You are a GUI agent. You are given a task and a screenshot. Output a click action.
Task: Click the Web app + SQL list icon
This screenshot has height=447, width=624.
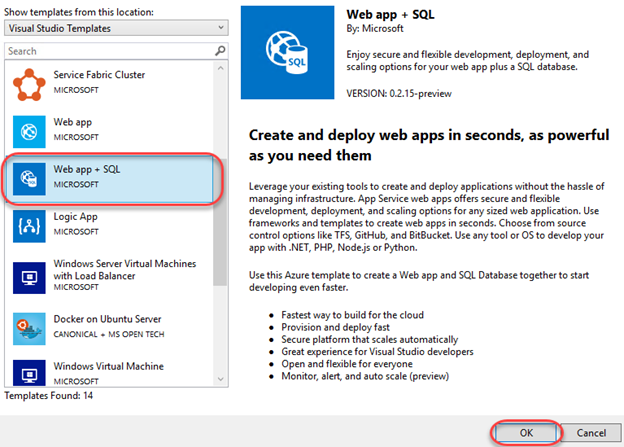point(29,179)
